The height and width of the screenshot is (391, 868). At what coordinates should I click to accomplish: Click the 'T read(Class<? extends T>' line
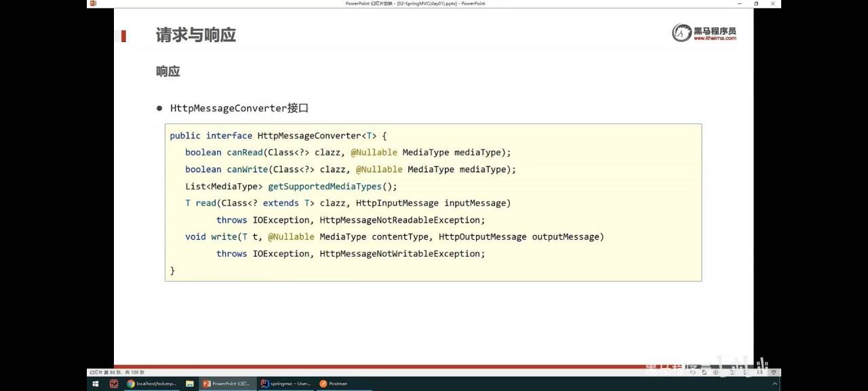[x=348, y=203]
